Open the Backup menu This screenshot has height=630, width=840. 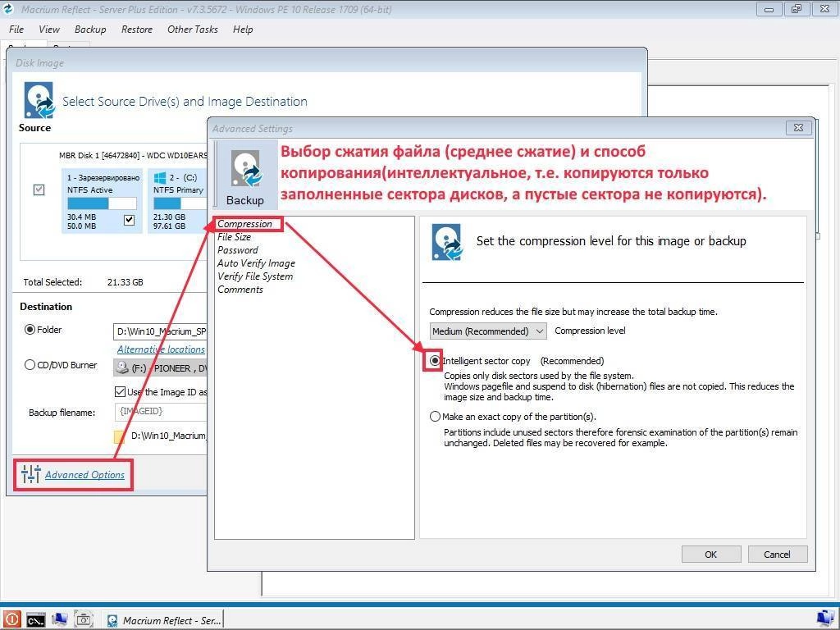coord(90,30)
